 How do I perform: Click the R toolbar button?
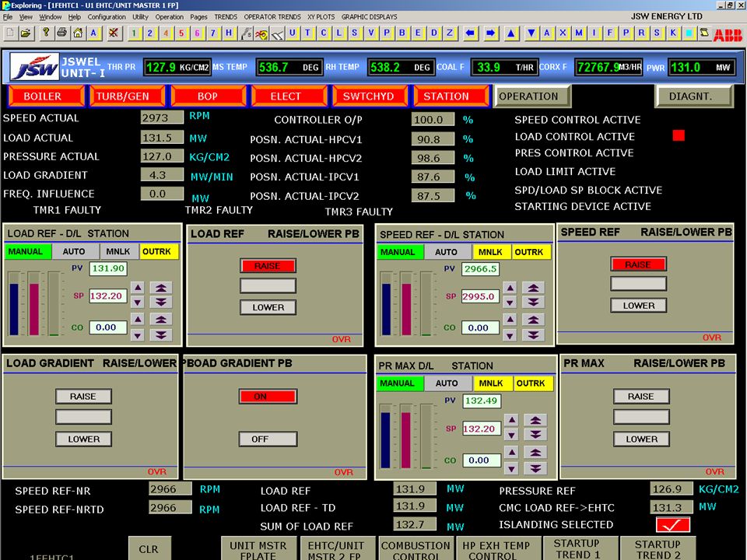(642, 33)
